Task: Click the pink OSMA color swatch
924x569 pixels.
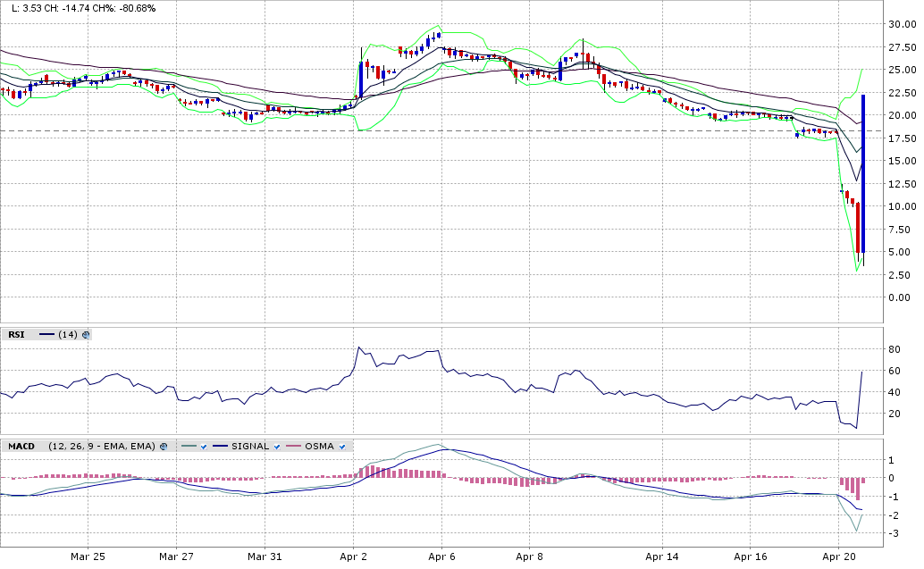Action: [x=294, y=446]
